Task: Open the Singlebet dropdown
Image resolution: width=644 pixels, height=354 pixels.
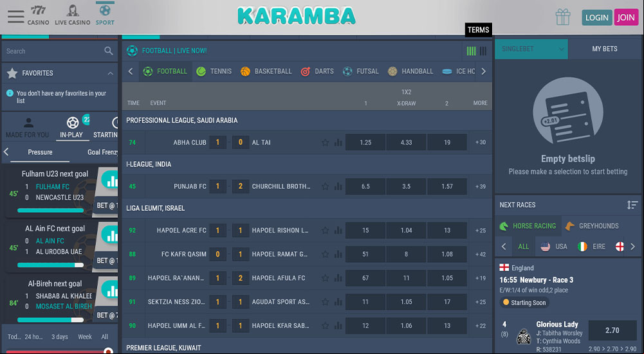Action: click(531, 49)
